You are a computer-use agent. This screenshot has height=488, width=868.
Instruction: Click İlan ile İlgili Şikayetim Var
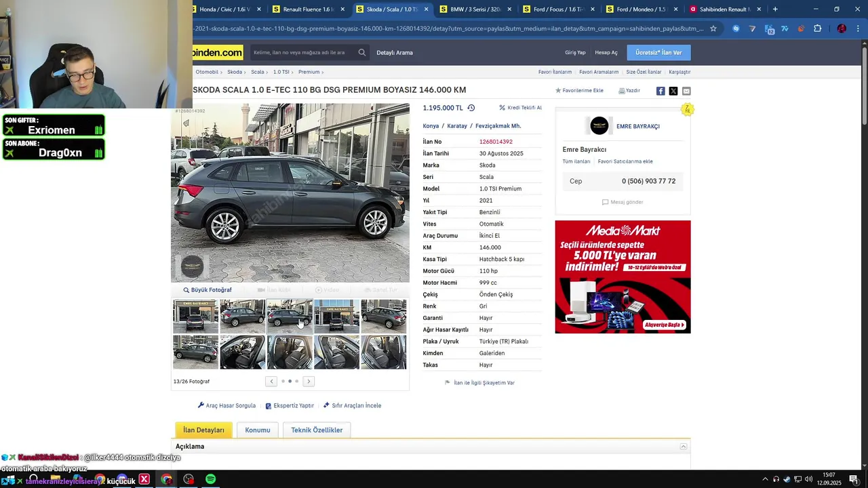tap(479, 383)
